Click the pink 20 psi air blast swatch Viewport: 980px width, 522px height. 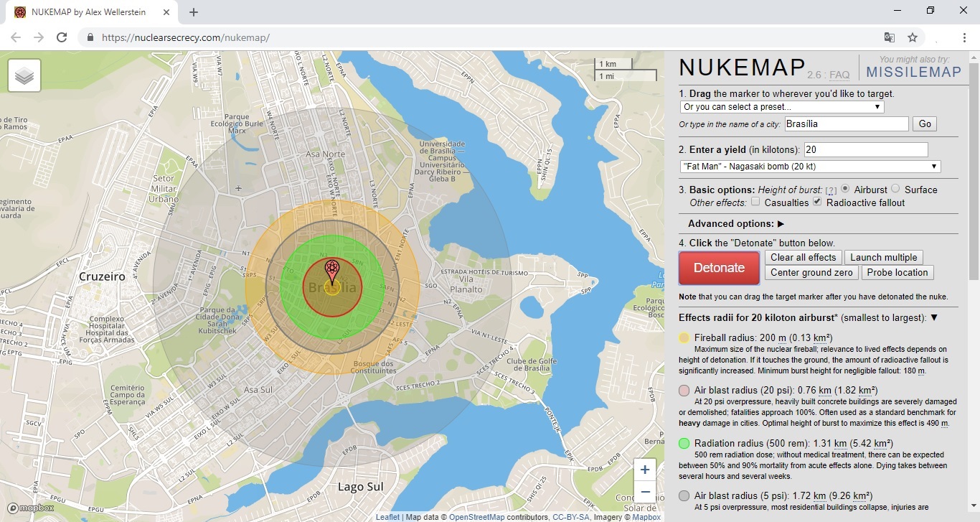coord(684,391)
